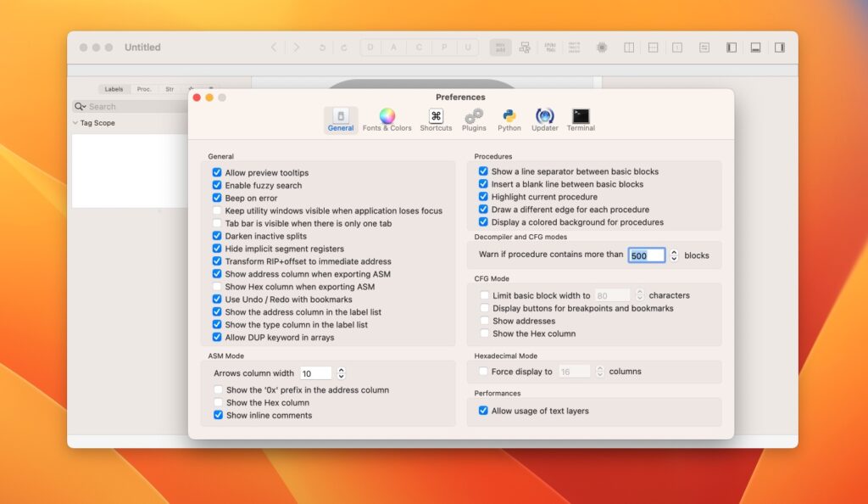The image size is (868, 504).
Task: Increase Arrows column width with the stepper
Action: pyautogui.click(x=340, y=369)
